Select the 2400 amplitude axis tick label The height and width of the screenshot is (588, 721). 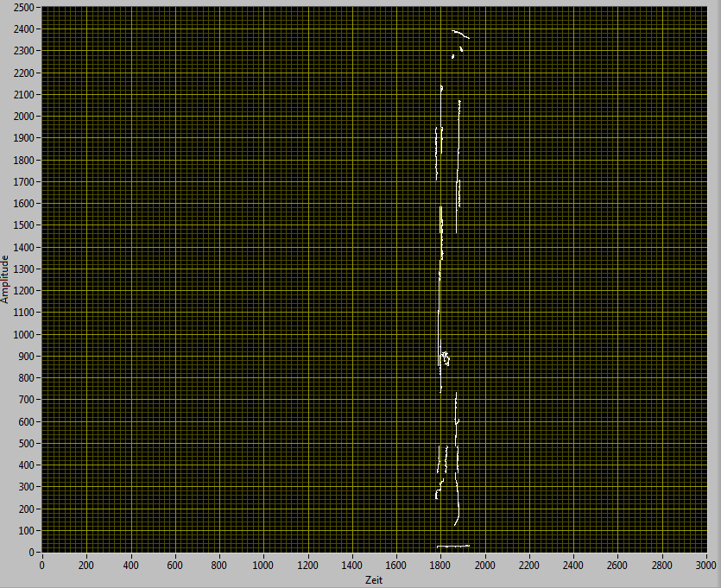click(x=24, y=29)
